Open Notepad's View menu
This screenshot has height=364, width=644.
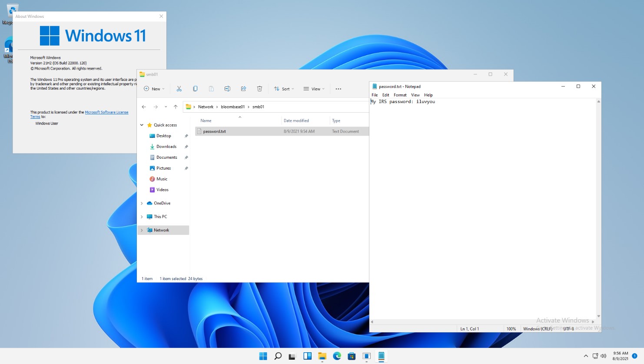point(415,95)
